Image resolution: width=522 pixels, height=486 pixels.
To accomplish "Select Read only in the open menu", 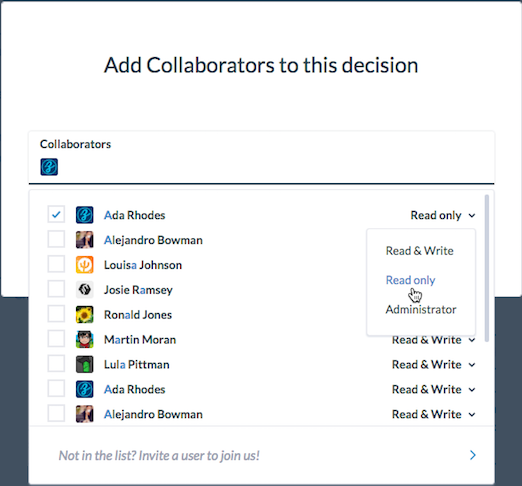I will tap(410, 280).
